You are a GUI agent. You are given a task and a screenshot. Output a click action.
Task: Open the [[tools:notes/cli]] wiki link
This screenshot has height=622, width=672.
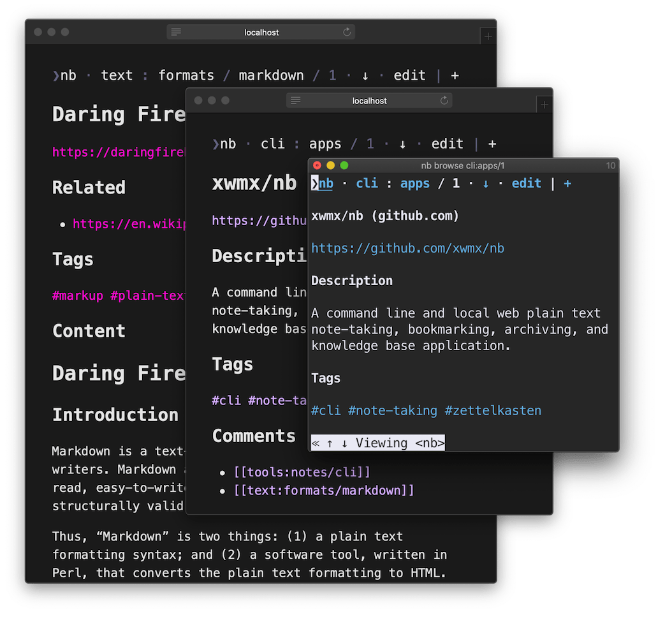click(302, 471)
